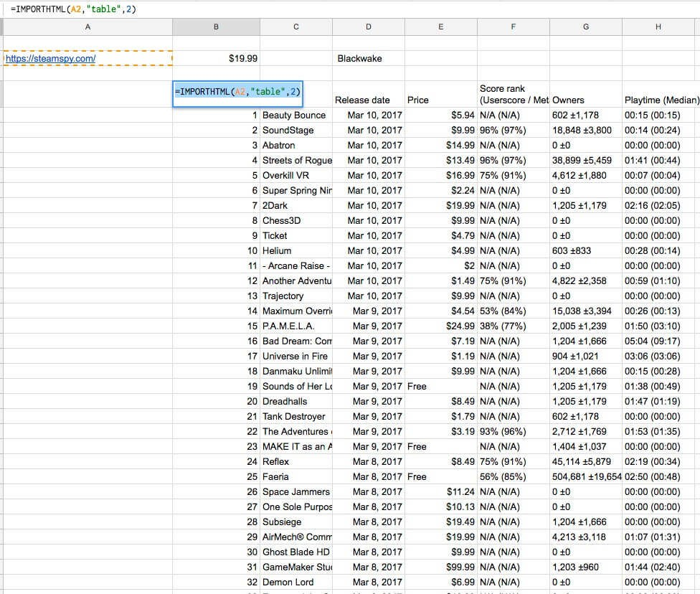Select the Beauty Bounce game cell
This screenshot has height=594, width=700.
click(296, 115)
